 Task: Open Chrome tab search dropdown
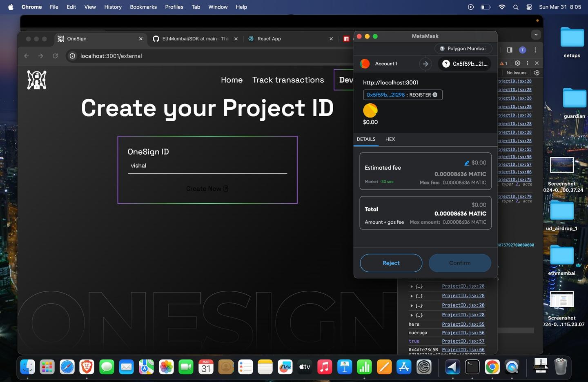(x=536, y=35)
